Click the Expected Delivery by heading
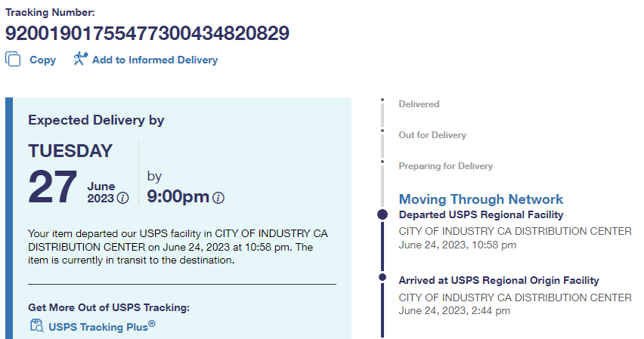The image size is (644, 339). (96, 120)
